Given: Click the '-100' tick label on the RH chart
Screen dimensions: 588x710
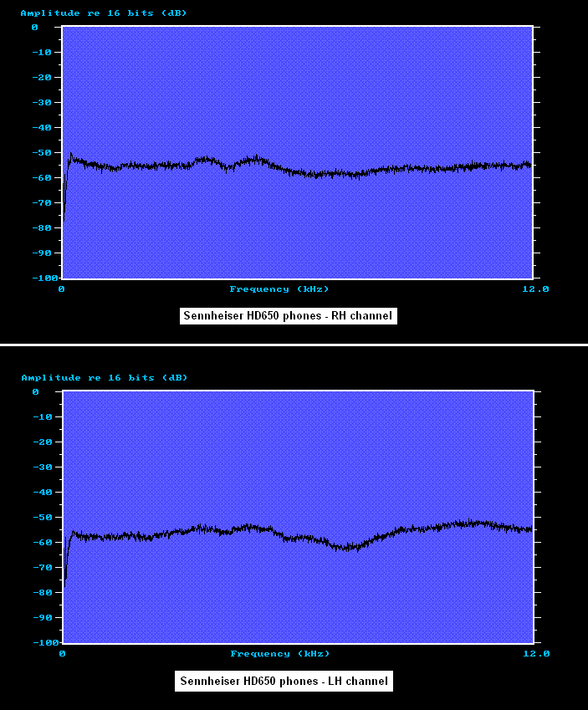Looking at the screenshot, I should tap(45, 278).
